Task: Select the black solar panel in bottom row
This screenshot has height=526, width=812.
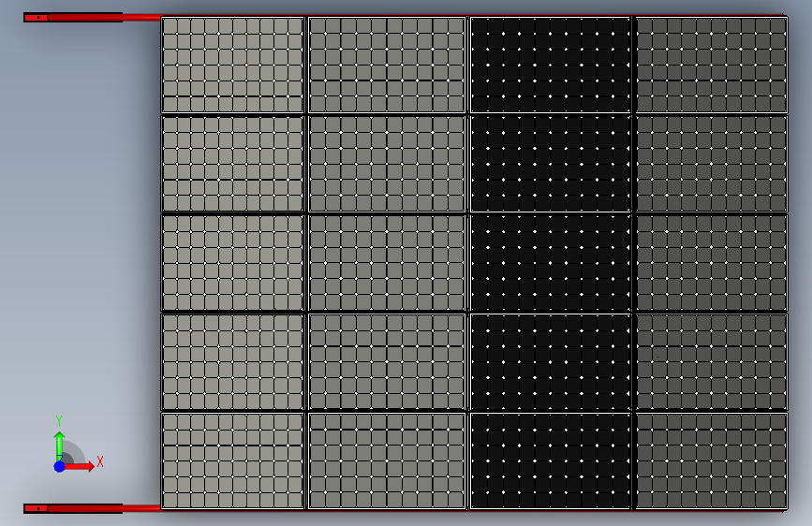Action: pos(551,460)
